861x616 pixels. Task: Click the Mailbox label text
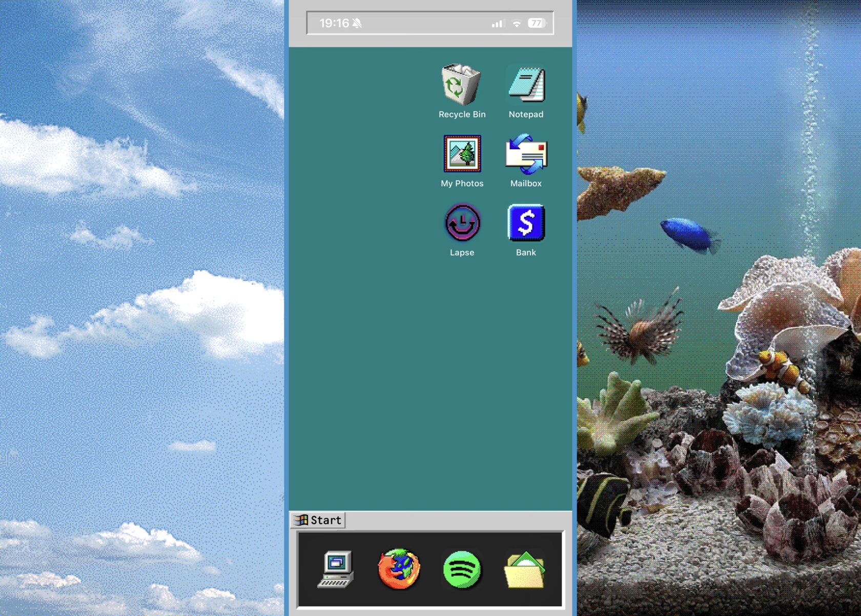[526, 183]
